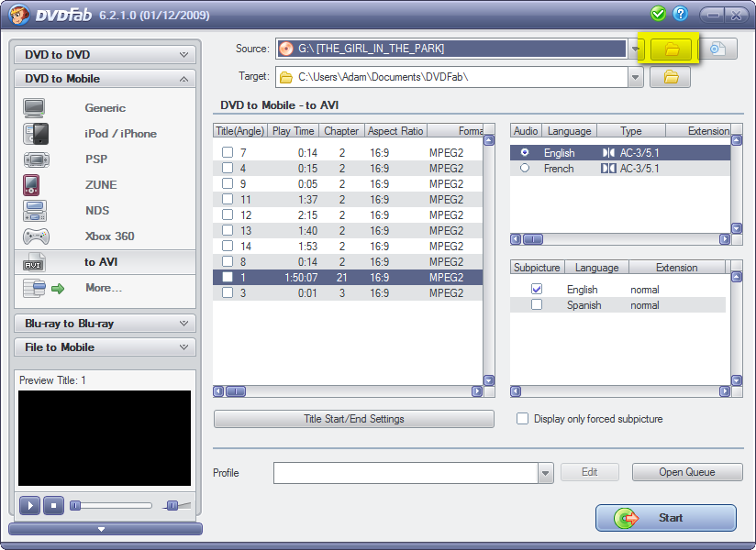
Task: Tick Display only forced subpicture
Action: click(x=523, y=419)
